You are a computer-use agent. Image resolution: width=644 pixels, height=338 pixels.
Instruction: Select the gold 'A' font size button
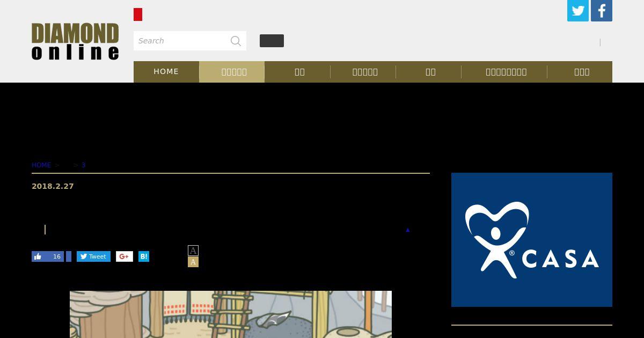(193, 262)
